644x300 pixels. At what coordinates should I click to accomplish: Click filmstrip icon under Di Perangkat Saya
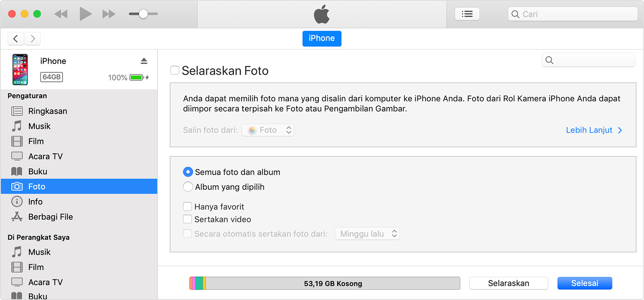click(17, 267)
